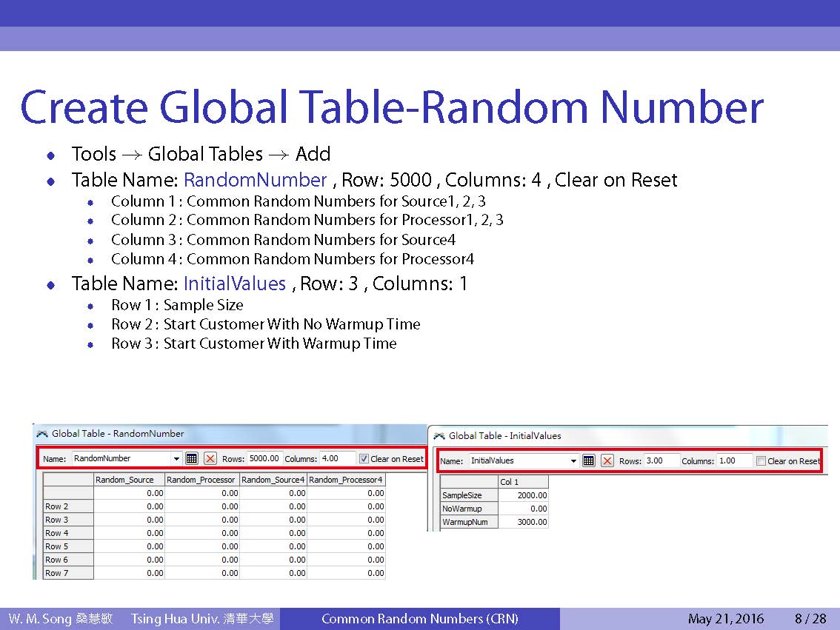Enable Clear on Reset for InitialValues table

click(761, 461)
